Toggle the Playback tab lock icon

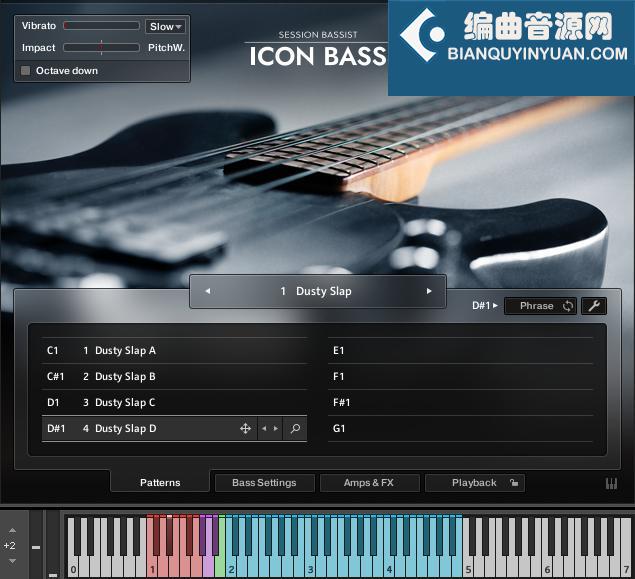tap(514, 482)
